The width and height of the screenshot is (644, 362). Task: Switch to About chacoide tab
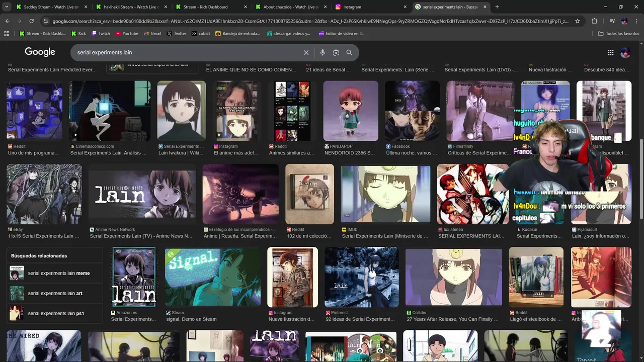290,7
